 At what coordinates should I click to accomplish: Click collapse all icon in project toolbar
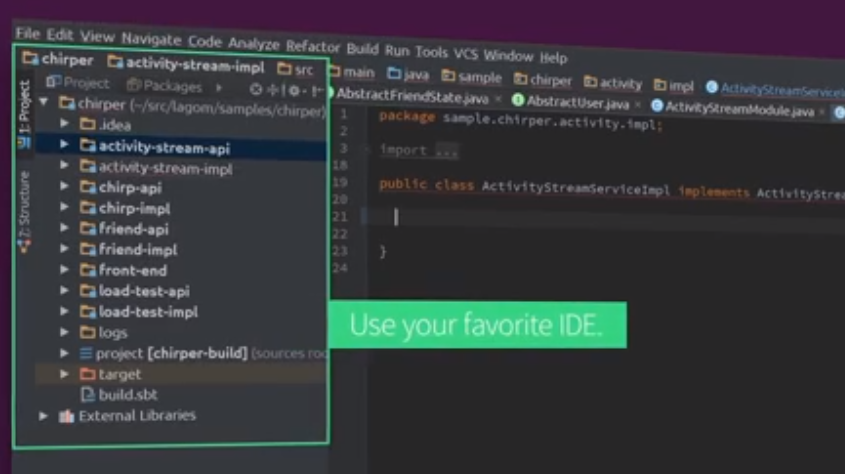[x=273, y=90]
